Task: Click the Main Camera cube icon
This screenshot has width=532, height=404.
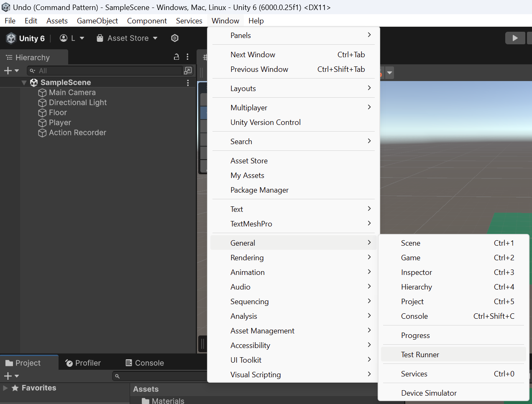Action: click(42, 93)
